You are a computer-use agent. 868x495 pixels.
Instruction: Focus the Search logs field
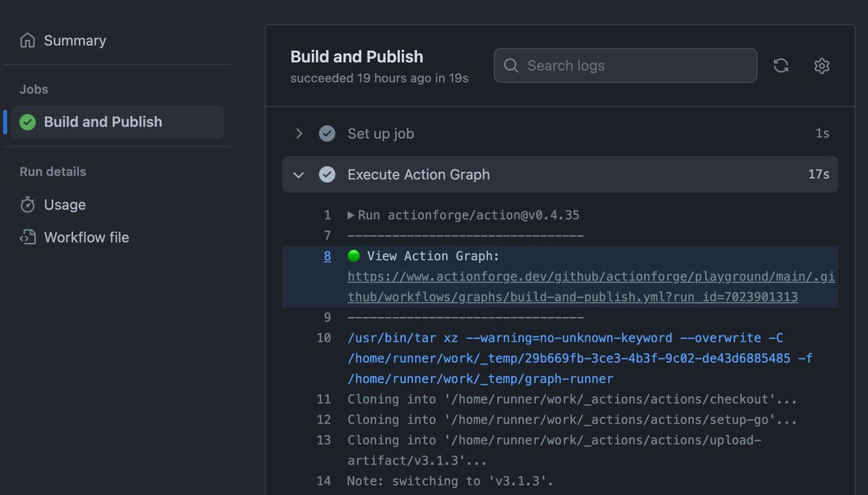coord(626,66)
